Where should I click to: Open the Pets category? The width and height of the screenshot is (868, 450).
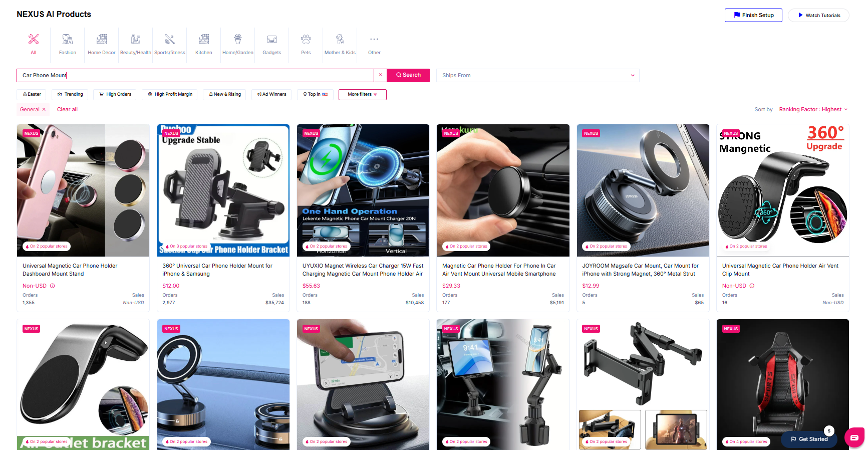pos(306,44)
